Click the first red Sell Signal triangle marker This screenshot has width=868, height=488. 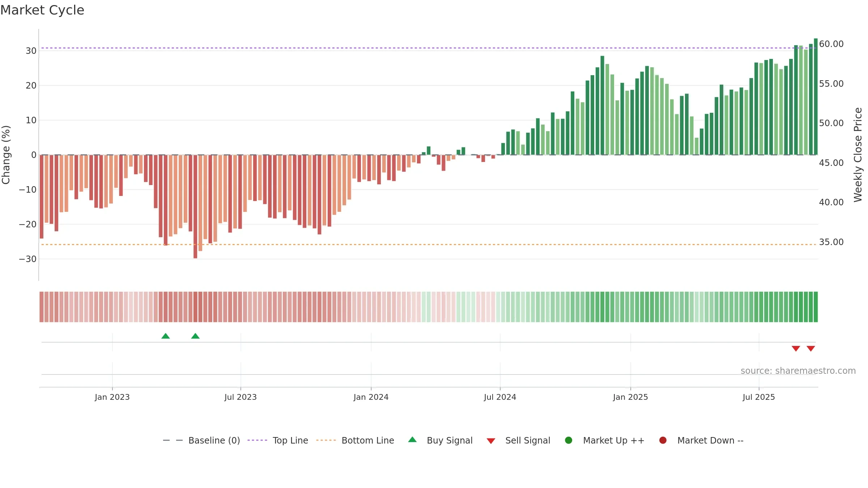[x=796, y=348]
